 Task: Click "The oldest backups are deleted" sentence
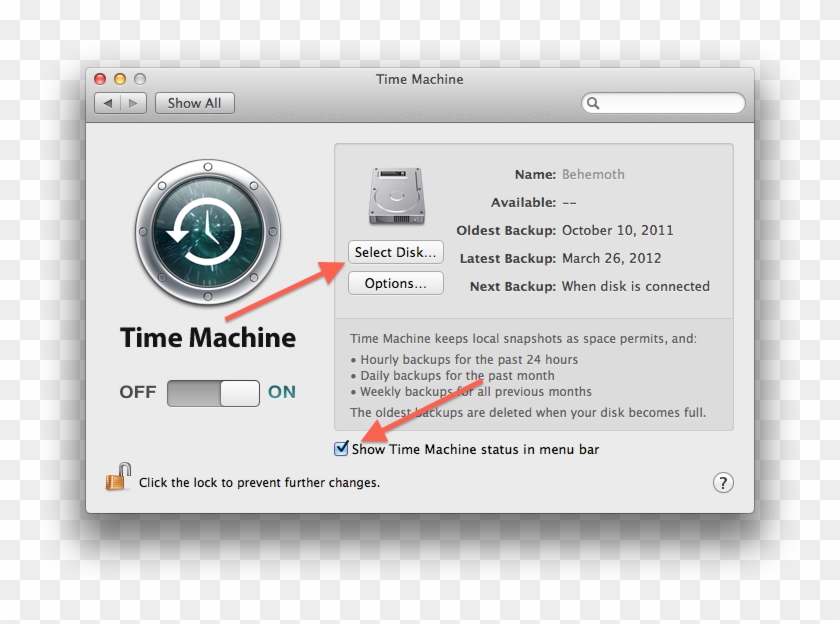pyautogui.click(x=528, y=412)
